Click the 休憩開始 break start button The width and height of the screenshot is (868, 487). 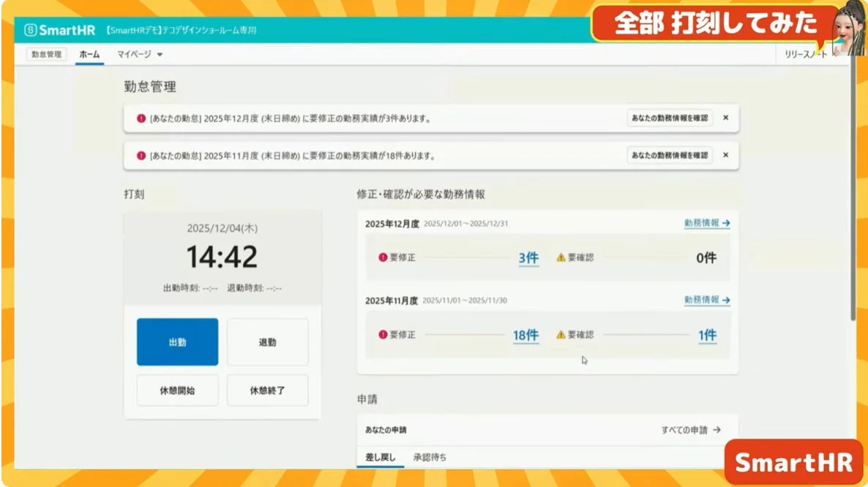177,390
